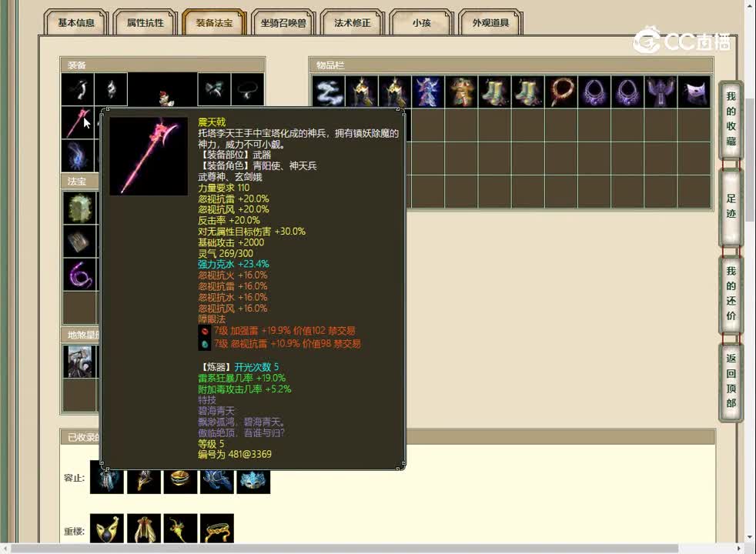Select the golden belt in 重楼 row

(x=217, y=529)
